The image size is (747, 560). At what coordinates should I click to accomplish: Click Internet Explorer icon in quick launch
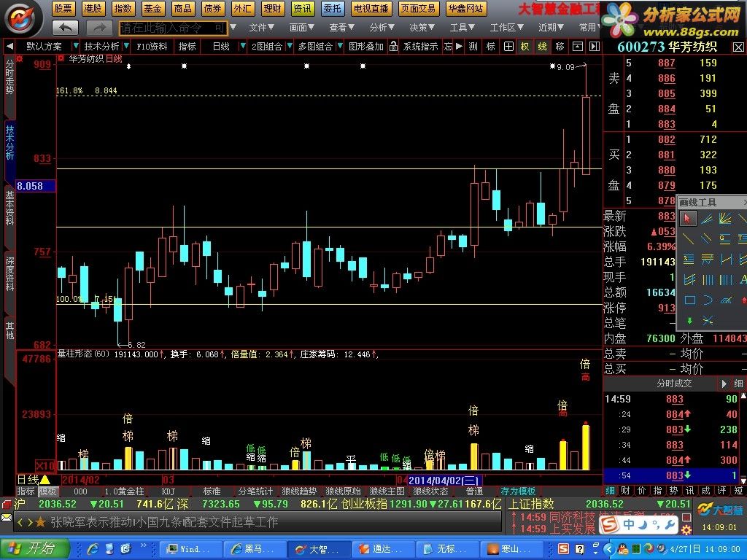(93, 549)
